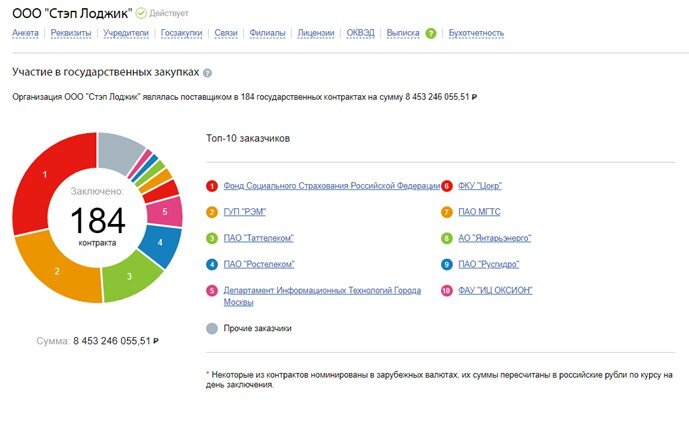Click the pink number 5 legend badge
The image size is (689, 421).
tap(212, 291)
